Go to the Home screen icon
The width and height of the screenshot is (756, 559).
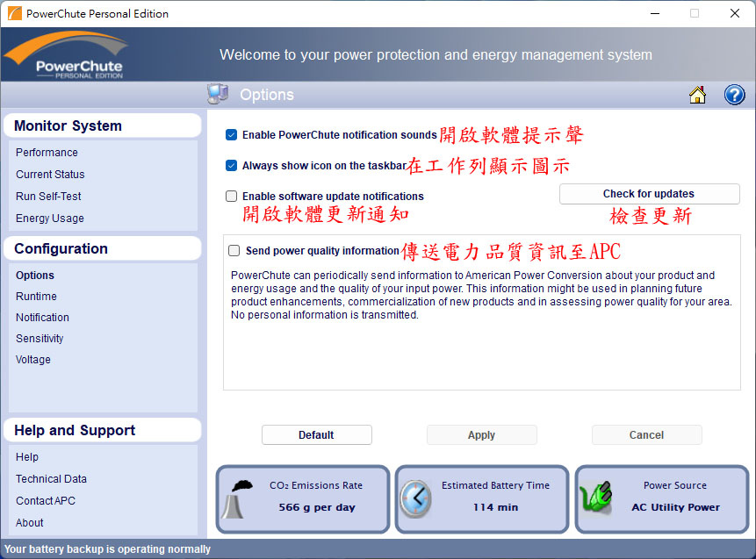(697, 95)
